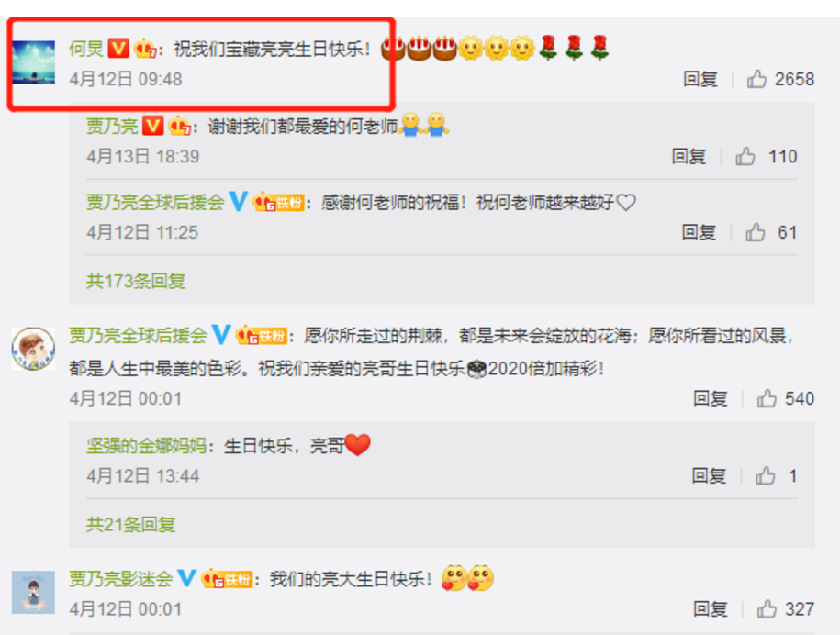
Task: Expand all 173 replies (共173条回复)
Action: [136, 281]
